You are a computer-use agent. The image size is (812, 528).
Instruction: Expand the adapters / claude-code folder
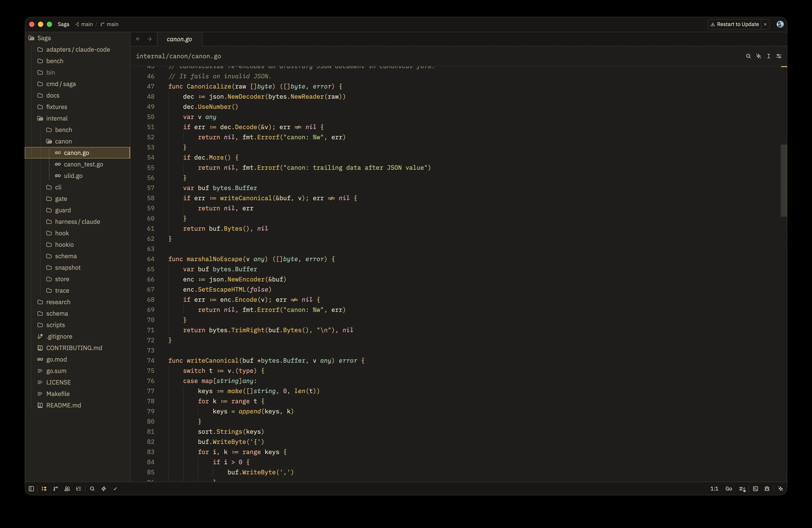[x=78, y=49]
